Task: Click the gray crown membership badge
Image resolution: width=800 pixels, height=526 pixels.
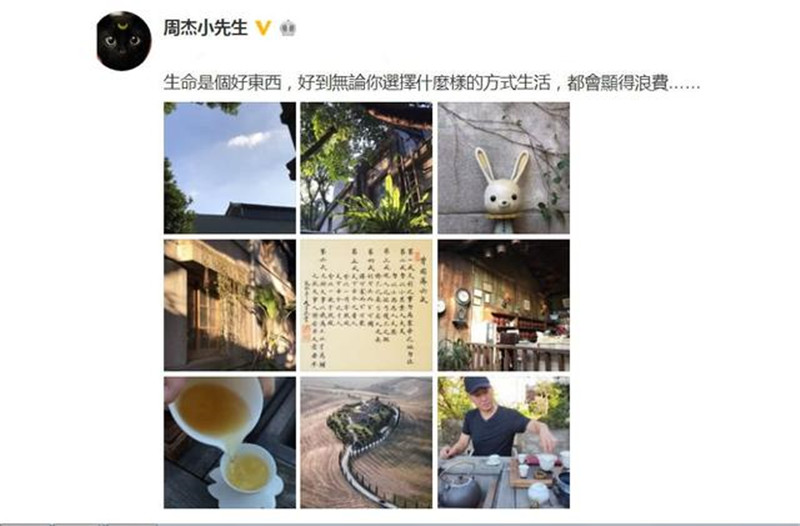Action: (288, 28)
